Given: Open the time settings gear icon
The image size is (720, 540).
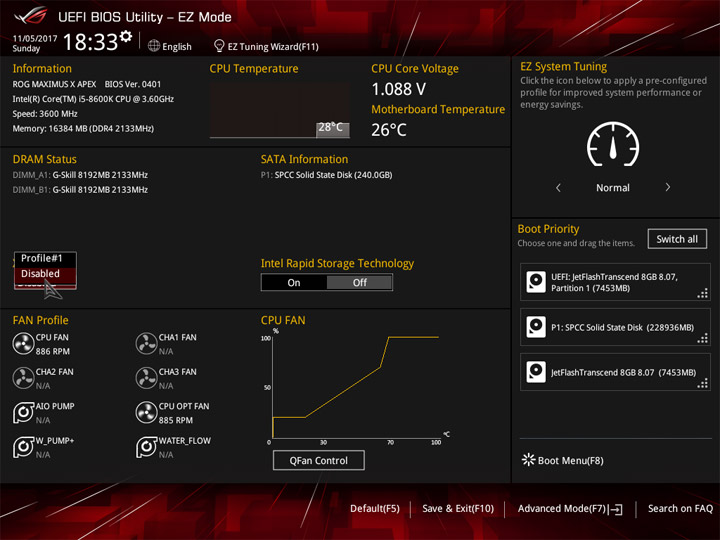Looking at the screenshot, I should 126,36.
